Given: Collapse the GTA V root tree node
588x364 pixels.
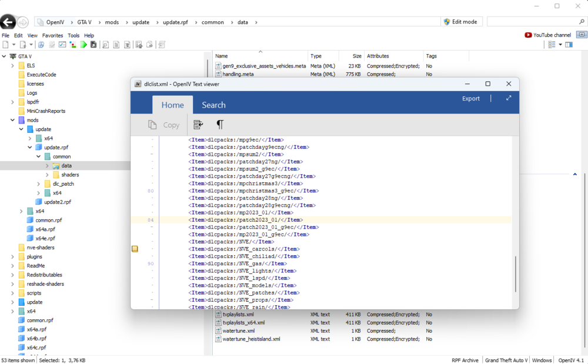Looking at the screenshot, I should pos(4,56).
